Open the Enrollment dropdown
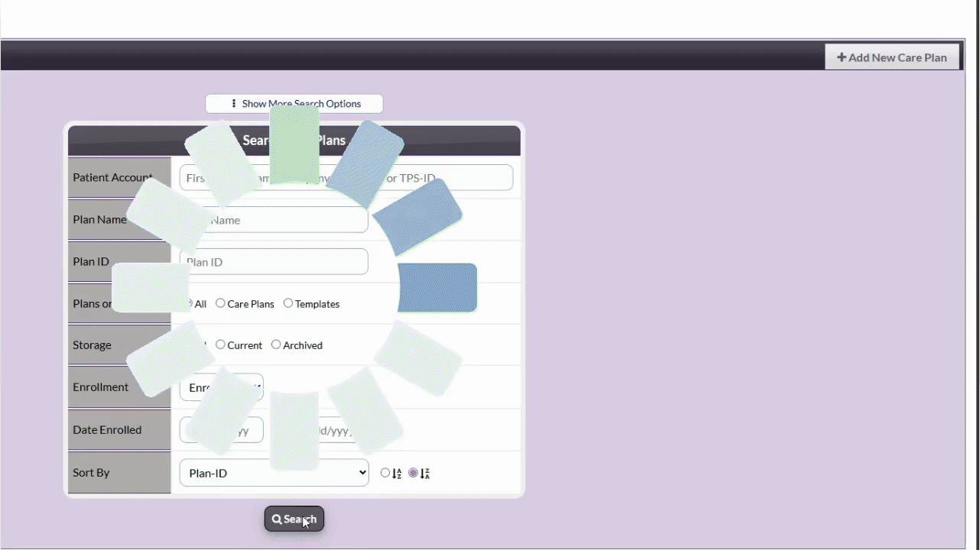The width and height of the screenshot is (980, 550). pos(222,387)
